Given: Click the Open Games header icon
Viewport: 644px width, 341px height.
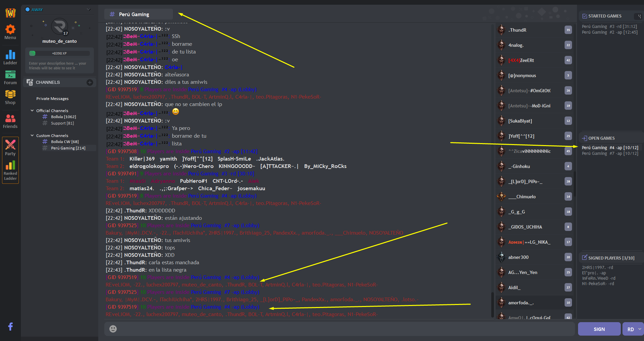Looking at the screenshot, I should pyautogui.click(x=584, y=138).
